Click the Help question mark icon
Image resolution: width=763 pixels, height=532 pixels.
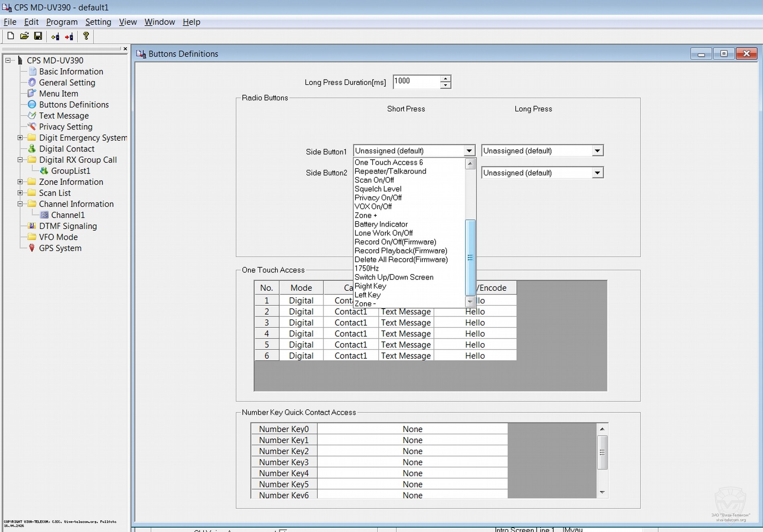point(86,36)
